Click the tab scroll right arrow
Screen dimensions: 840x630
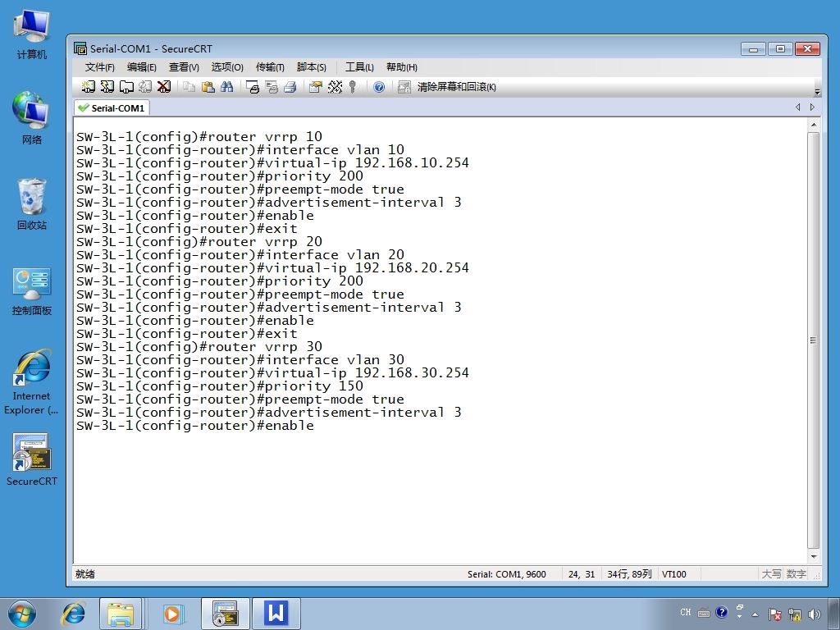812,107
